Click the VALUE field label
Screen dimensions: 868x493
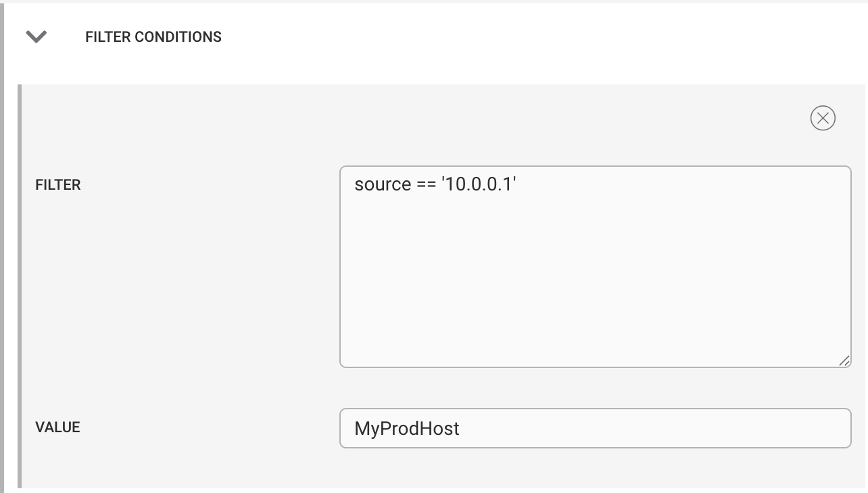[57, 427]
